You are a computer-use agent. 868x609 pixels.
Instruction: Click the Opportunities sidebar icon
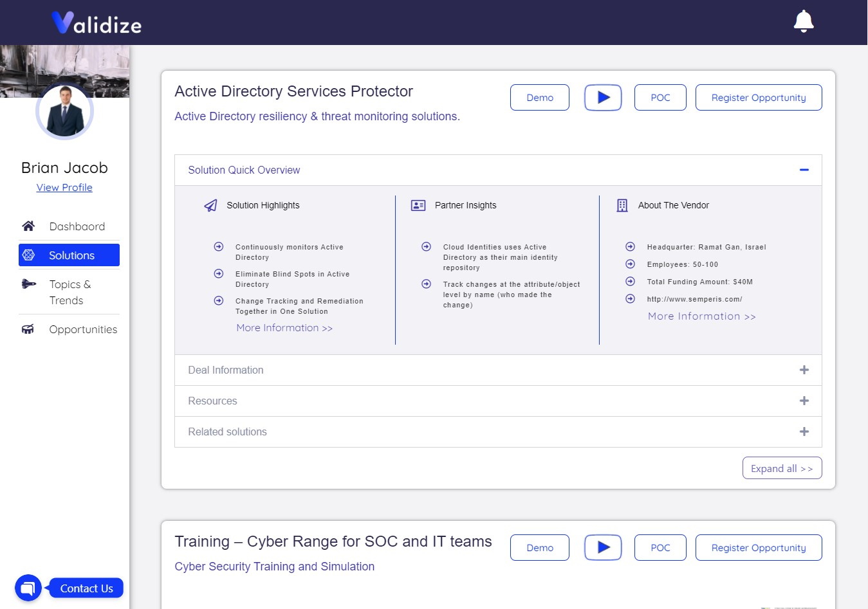point(28,329)
